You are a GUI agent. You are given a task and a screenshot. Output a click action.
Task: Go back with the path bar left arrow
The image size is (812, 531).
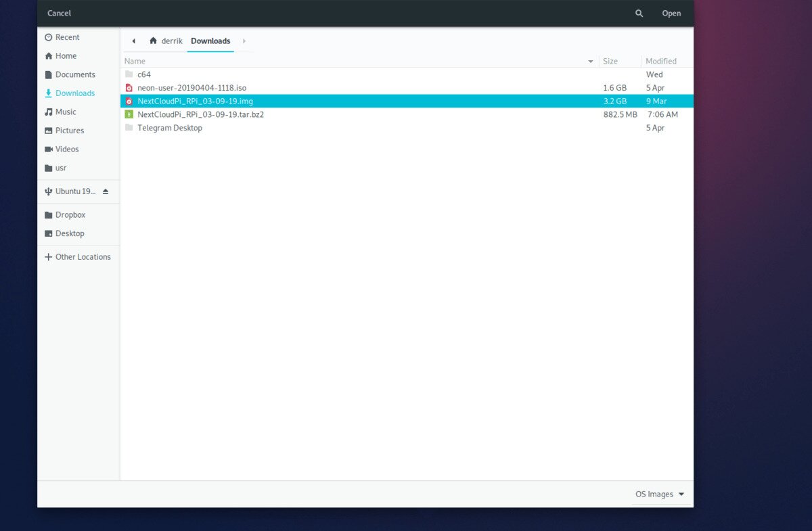[x=133, y=41]
